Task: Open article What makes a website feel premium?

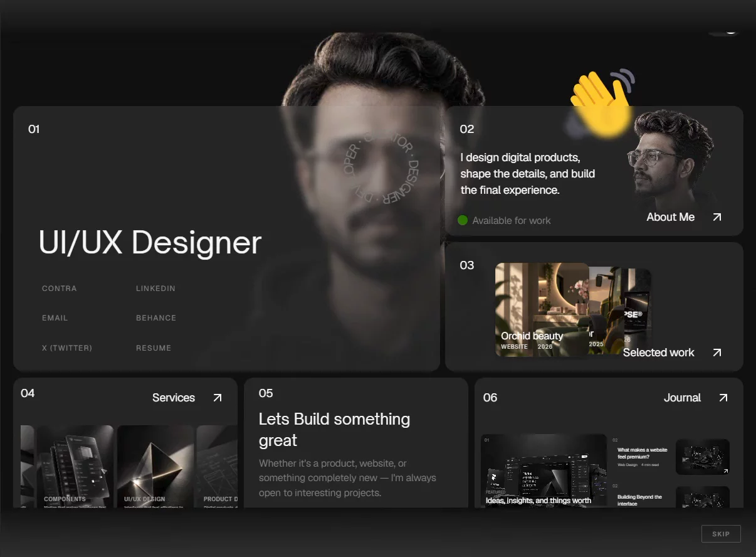Action: tap(643, 453)
